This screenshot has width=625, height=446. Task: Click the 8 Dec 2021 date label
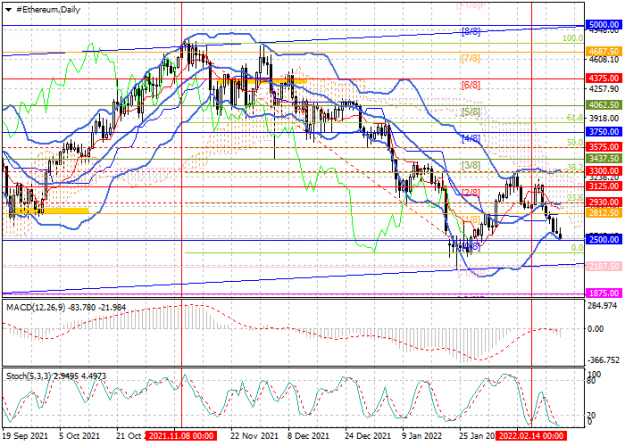(x=309, y=436)
